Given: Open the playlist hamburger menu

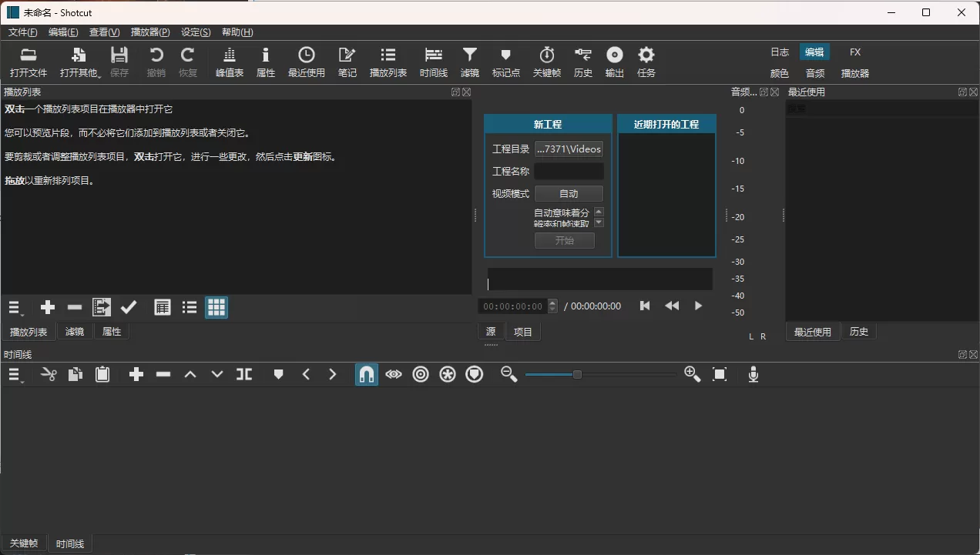Looking at the screenshot, I should pos(14,307).
